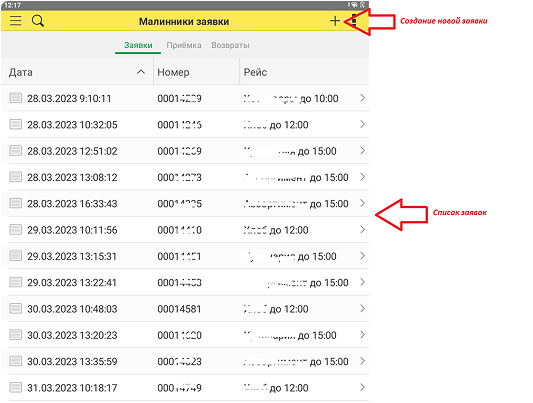Expand row 30.03.2023 13:35:59 via chevron
Screen dimensions: 533x403
coord(362,361)
